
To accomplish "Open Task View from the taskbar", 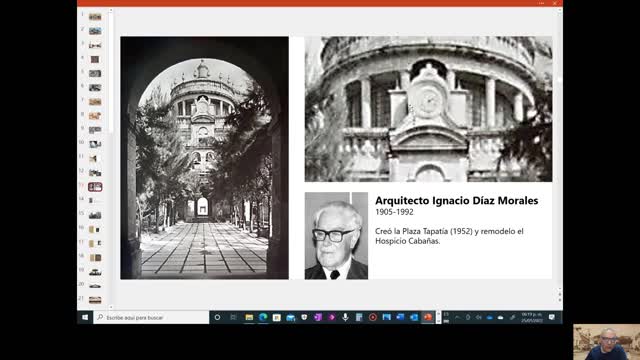I will pyautogui.click(x=233, y=317).
